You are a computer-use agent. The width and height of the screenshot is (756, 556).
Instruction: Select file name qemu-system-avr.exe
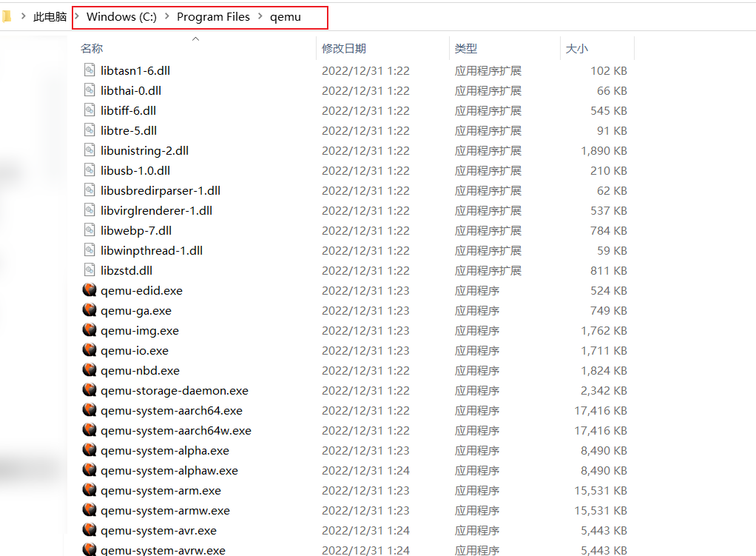(x=158, y=531)
